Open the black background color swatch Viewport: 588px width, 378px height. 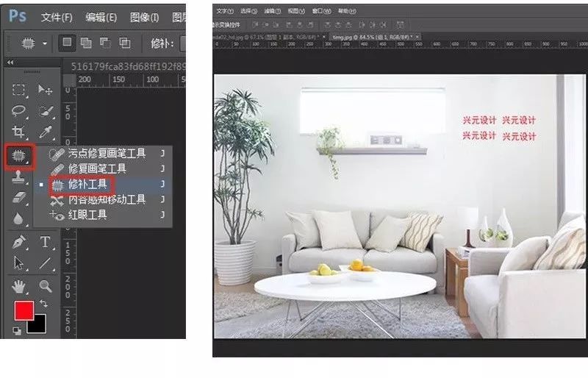tap(39, 326)
